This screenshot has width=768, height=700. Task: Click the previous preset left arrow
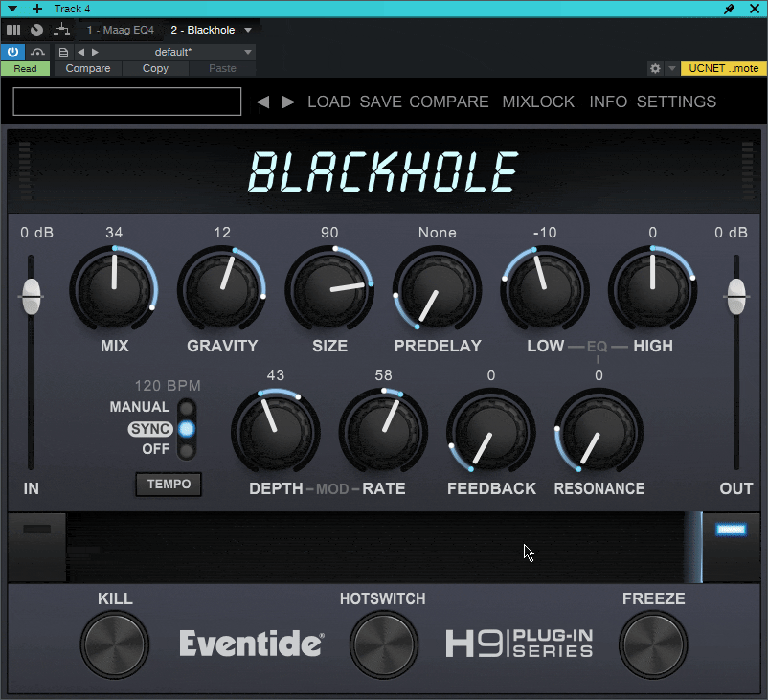(262, 102)
